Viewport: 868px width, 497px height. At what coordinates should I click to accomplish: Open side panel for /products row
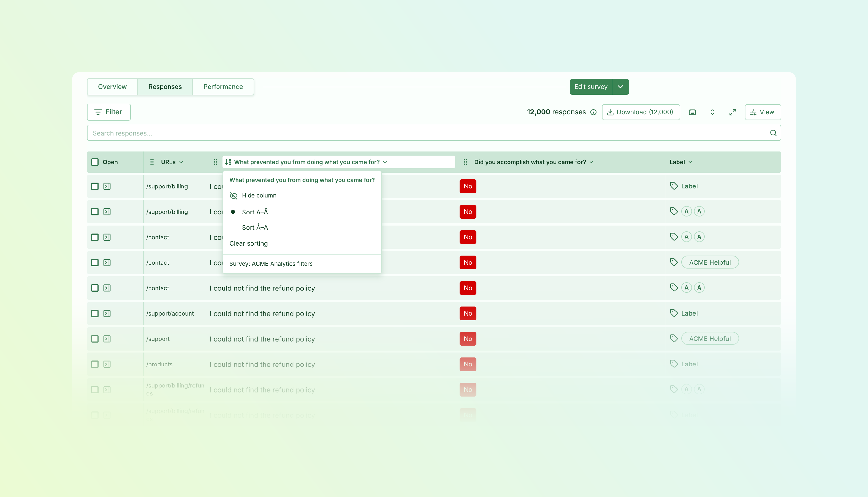[107, 364]
